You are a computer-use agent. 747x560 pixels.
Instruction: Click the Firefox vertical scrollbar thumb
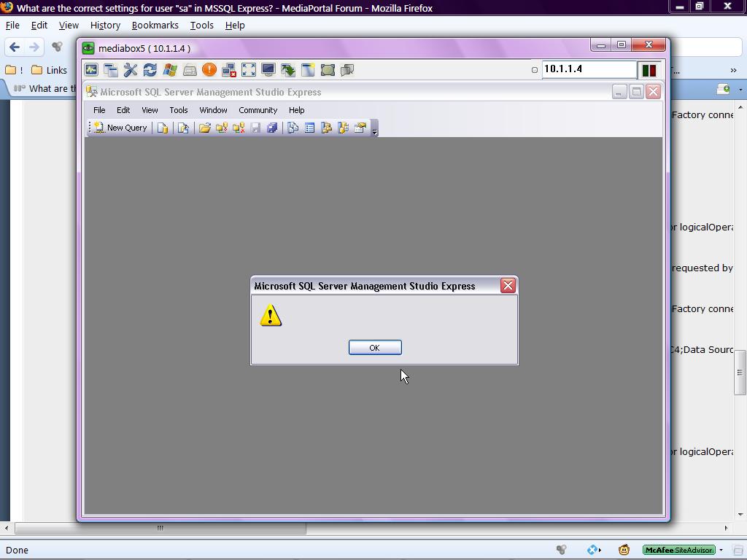coord(740,373)
